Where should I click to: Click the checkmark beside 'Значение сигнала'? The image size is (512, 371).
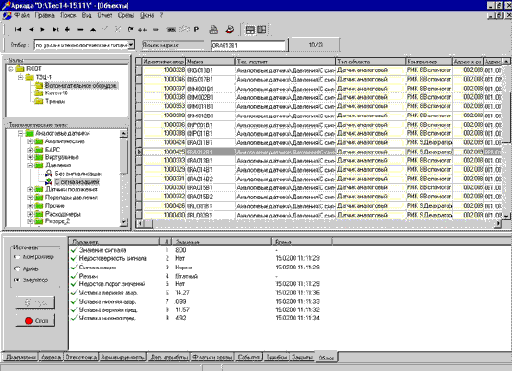(74, 250)
